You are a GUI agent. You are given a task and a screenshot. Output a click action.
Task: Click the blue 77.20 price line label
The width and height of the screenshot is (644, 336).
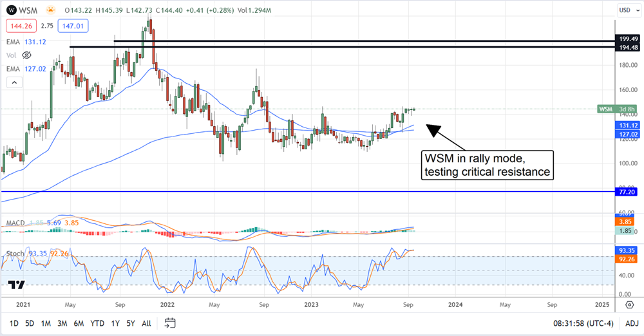tap(627, 192)
